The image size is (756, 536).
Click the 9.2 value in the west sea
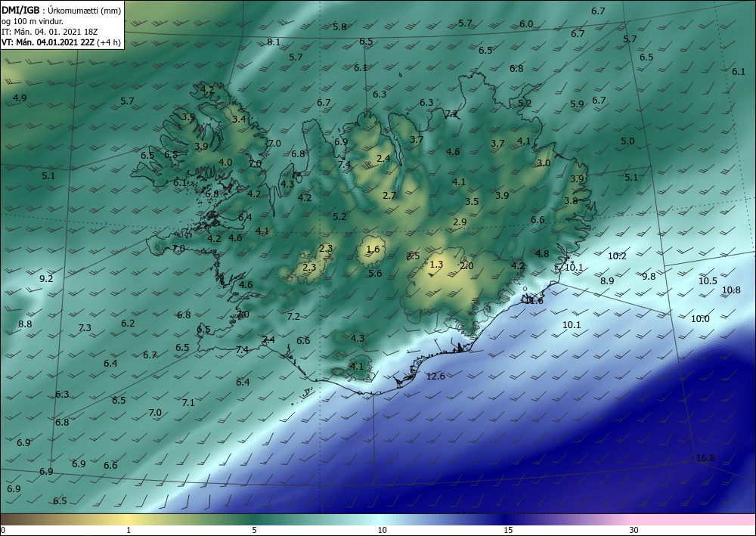[x=46, y=278]
